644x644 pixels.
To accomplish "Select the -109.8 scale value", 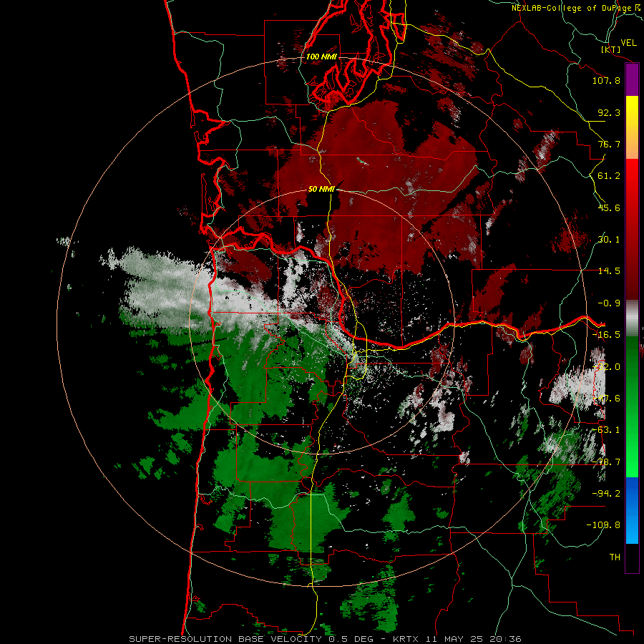I will 604,525.
